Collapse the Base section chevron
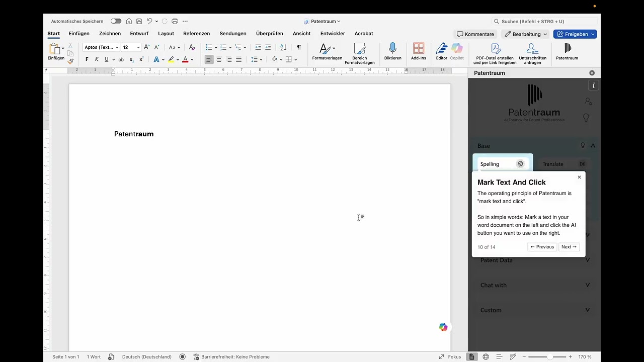This screenshot has width=644, height=362. click(x=593, y=146)
